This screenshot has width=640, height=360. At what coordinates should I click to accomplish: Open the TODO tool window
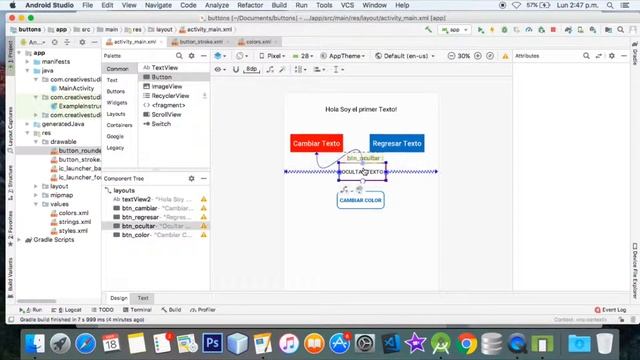[x=102, y=310]
